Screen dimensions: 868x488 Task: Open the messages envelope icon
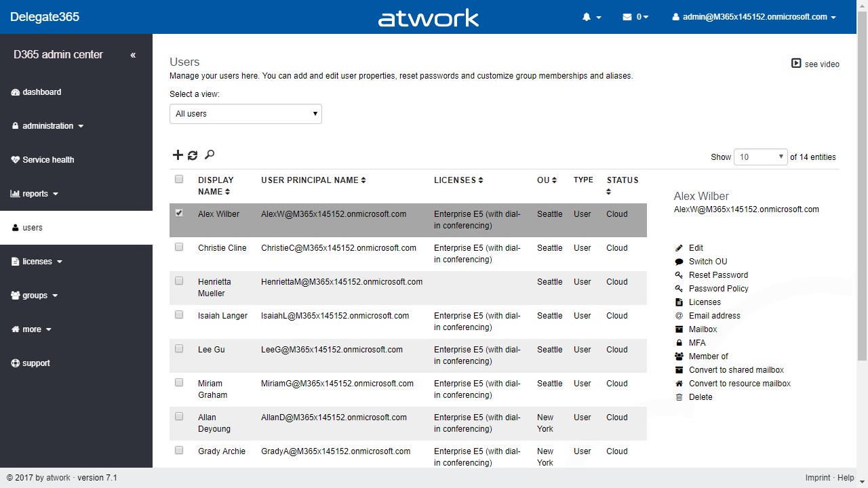pos(627,17)
